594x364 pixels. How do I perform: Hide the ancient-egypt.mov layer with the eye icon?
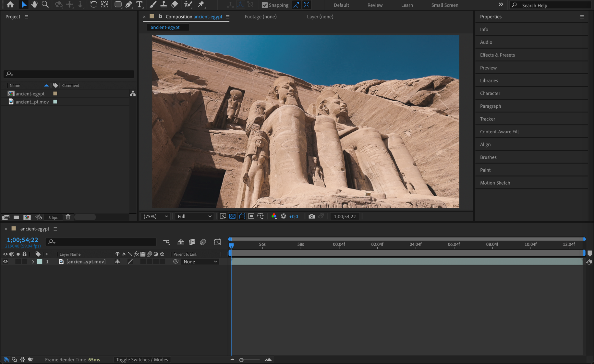click(5, 262)
